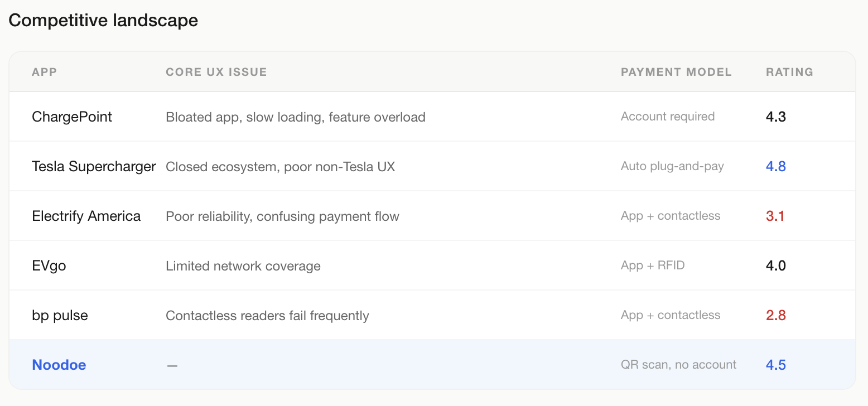Click 'Limited network coverage' text
Image resolution: width=868 pixels, height=406 pixels.
(x=243, y=266)
